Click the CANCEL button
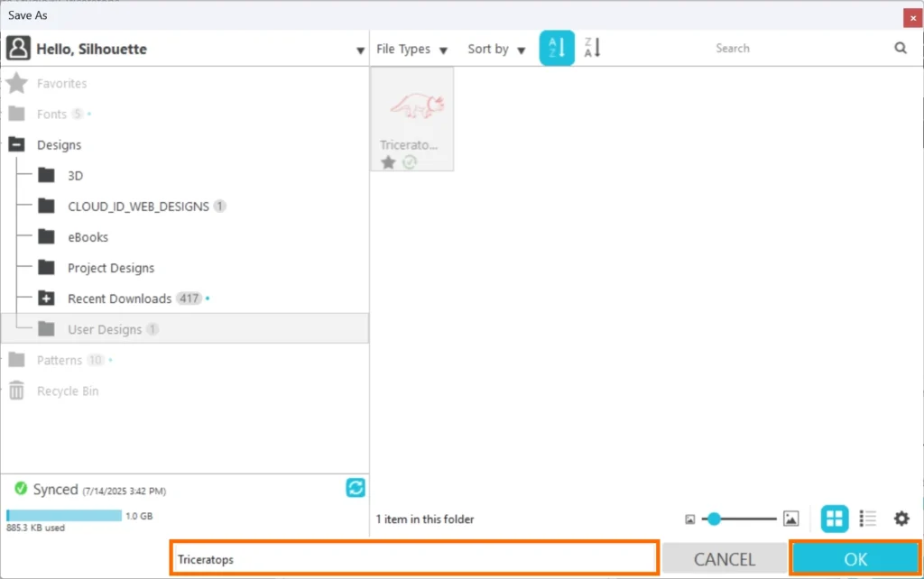 (724, 559)
